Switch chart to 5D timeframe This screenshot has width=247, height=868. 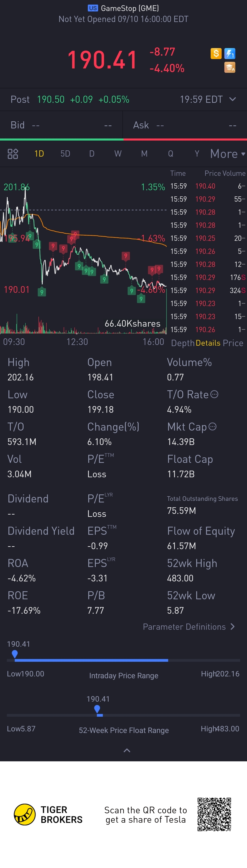pyautogui.click(x=65, y=154)
